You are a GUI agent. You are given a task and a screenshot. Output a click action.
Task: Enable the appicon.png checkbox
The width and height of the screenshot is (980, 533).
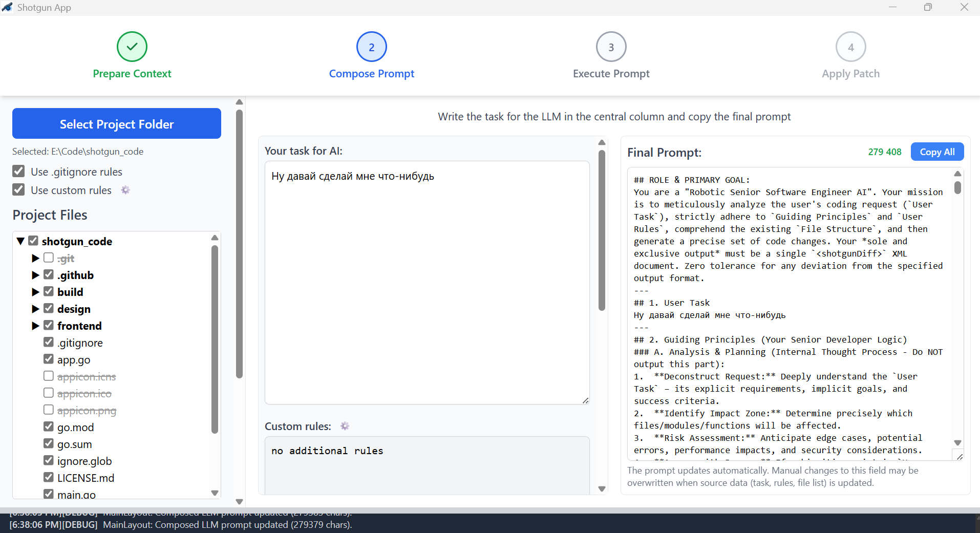pos(49,409)
